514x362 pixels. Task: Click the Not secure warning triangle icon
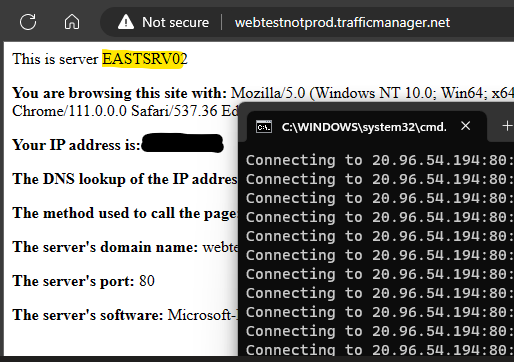[x=126, y=22]
